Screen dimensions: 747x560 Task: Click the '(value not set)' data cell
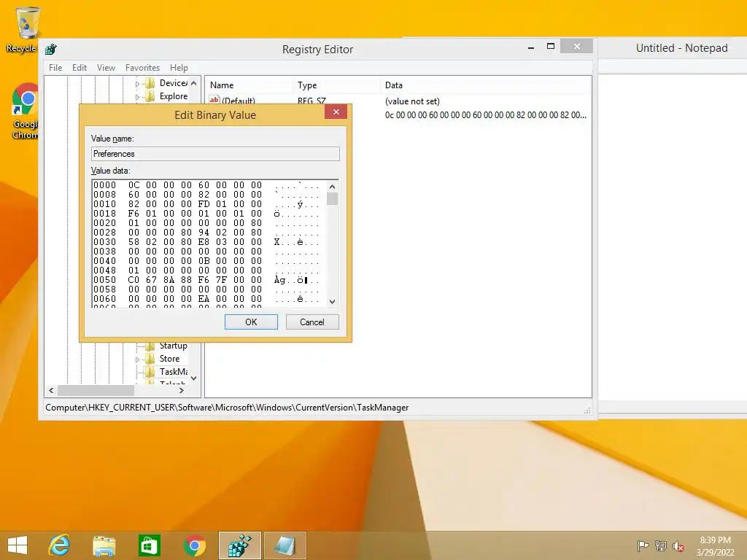pyautogui.click(x=412, y=101)
